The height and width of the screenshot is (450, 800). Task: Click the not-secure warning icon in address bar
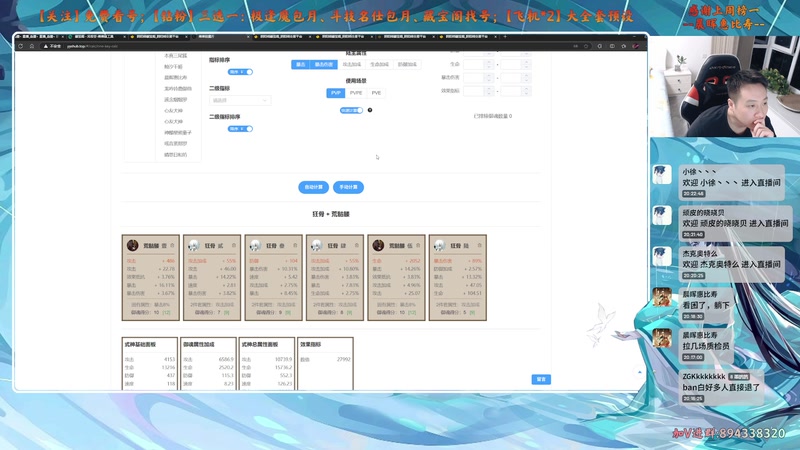pyautogui.click(x=46, y=46)
